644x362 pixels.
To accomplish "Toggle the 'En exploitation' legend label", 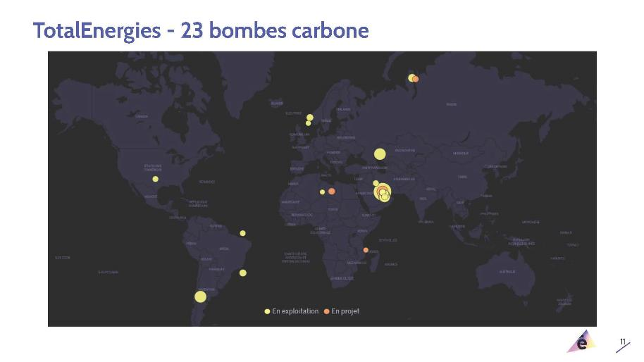I will click(x=295, y=311).
